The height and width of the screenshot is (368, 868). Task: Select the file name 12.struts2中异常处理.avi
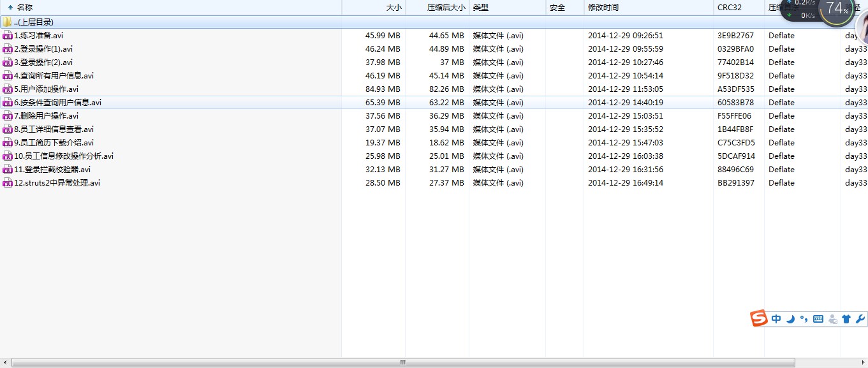(x=57, y=183)
